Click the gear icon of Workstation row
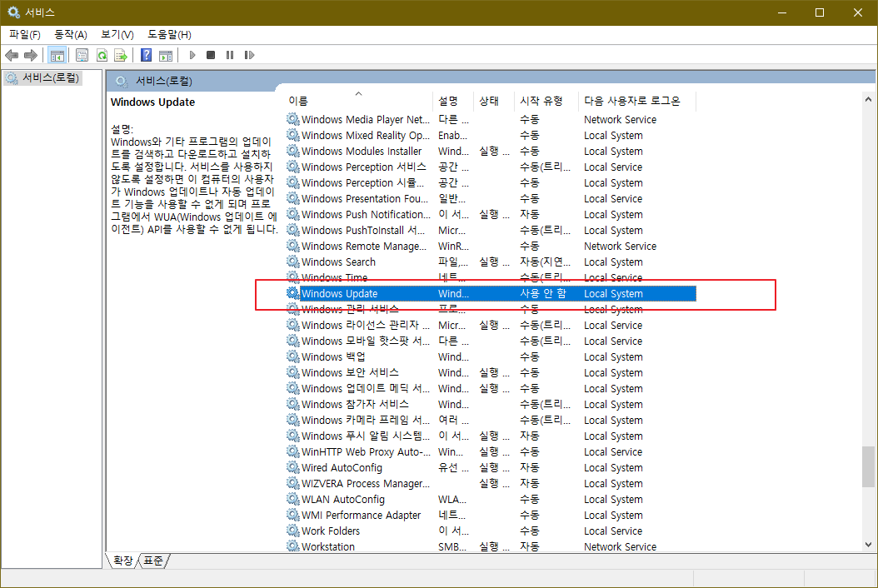Image resolution: width=878 pixels, height=588 pixels. (x=293, y=546)
